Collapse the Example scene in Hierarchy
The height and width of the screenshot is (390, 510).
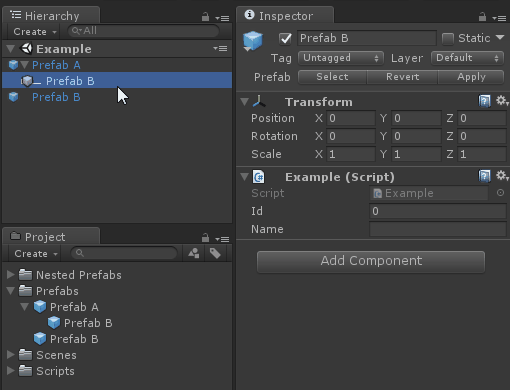tap(11, 49)
